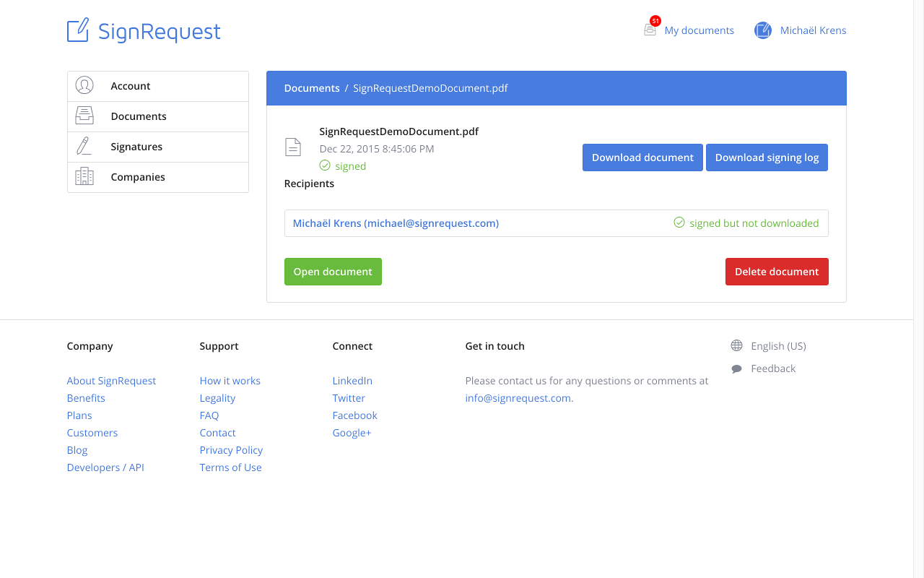Go to Signatures in the sidebar
The height and width of the screenshot is (578, 924).
[x=158, y=147]
